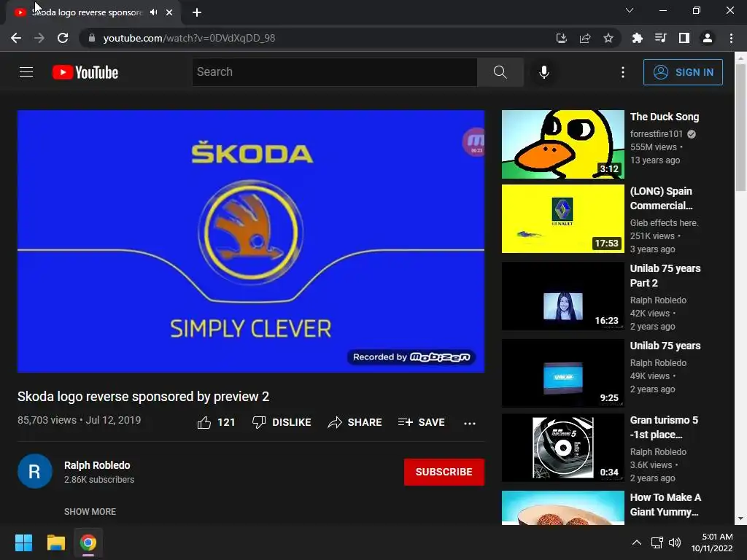Save the video to a playlist

click(x=422, y=422)
